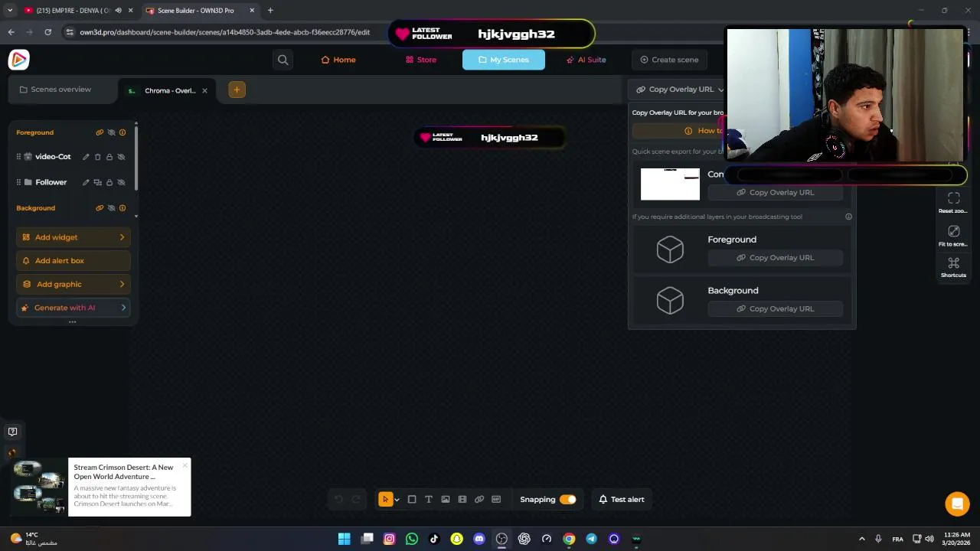Rename the Follower folder with pencil icon

pos(86,182)
